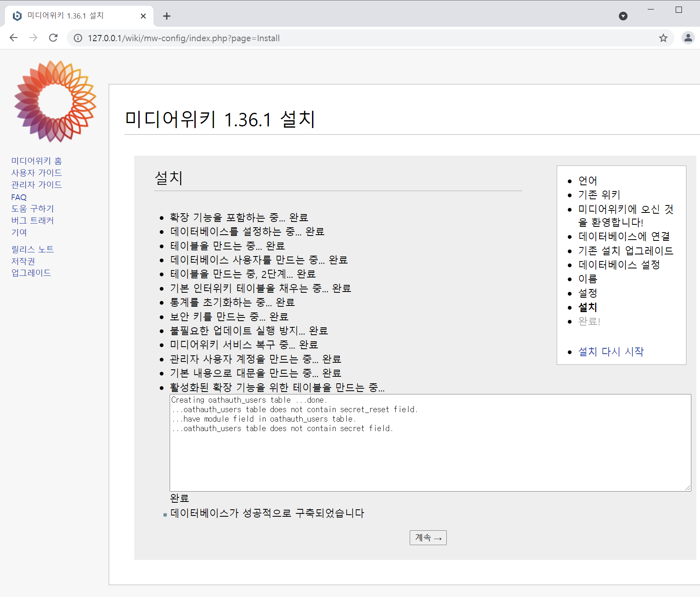Image resolution: width=700 pixels, height=597 pixels.
Task: Click the 불필요한 업데이트 실행 방지... 완료 line
Action: 249,330
